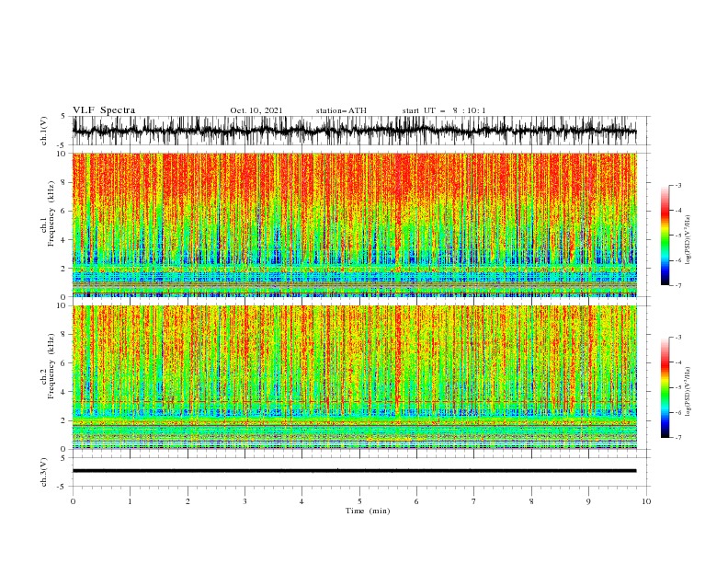Click the ch.1 PSD color bar
The width and height of the screenshot is (728, 563).
click(x=665, y=236)
